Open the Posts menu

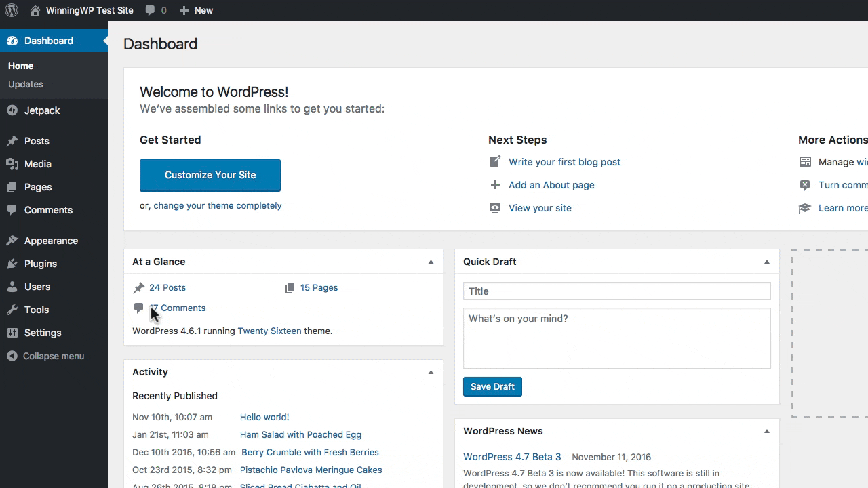54,141
